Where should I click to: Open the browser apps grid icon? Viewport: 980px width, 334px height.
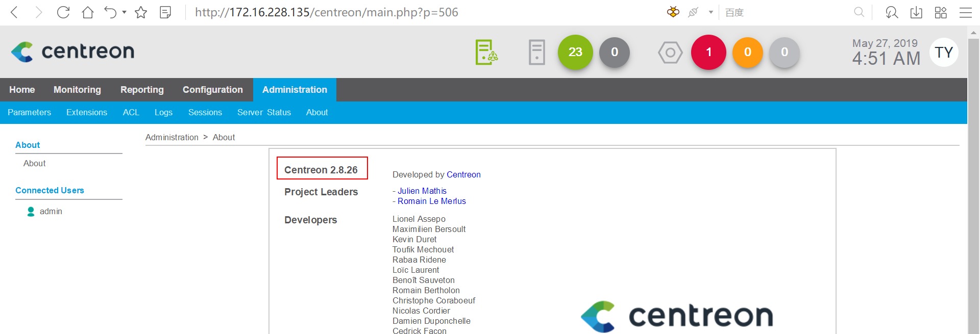click(941, 12)
